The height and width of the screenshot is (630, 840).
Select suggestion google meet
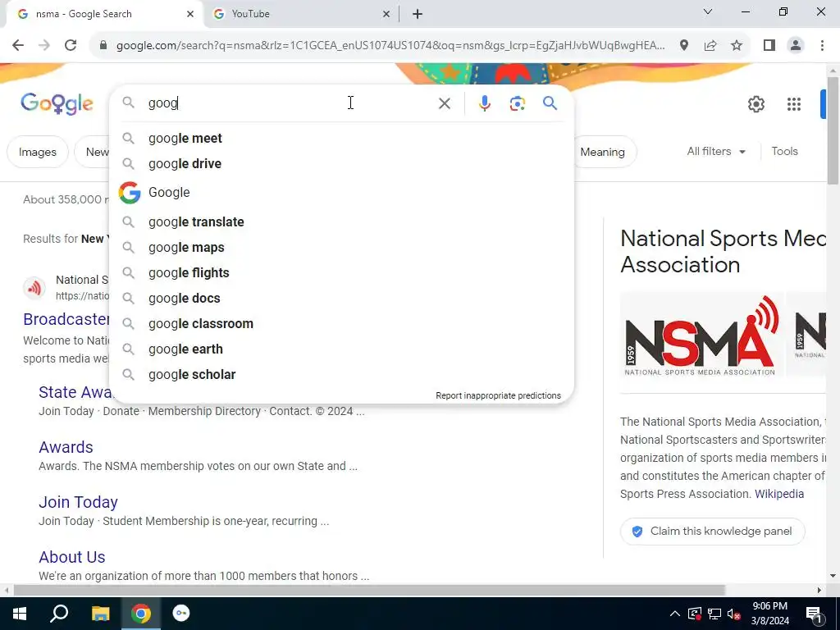click(340, 138)
